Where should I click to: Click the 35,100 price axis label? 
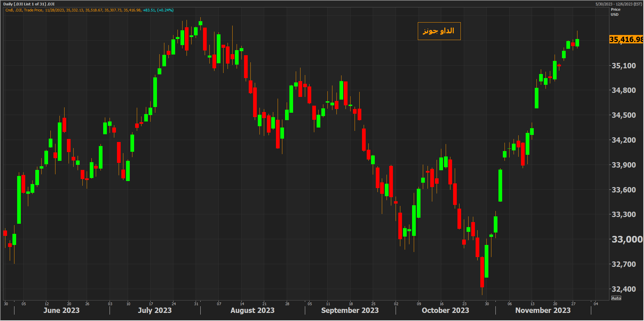pyautogui.click(x=623, y=66)
